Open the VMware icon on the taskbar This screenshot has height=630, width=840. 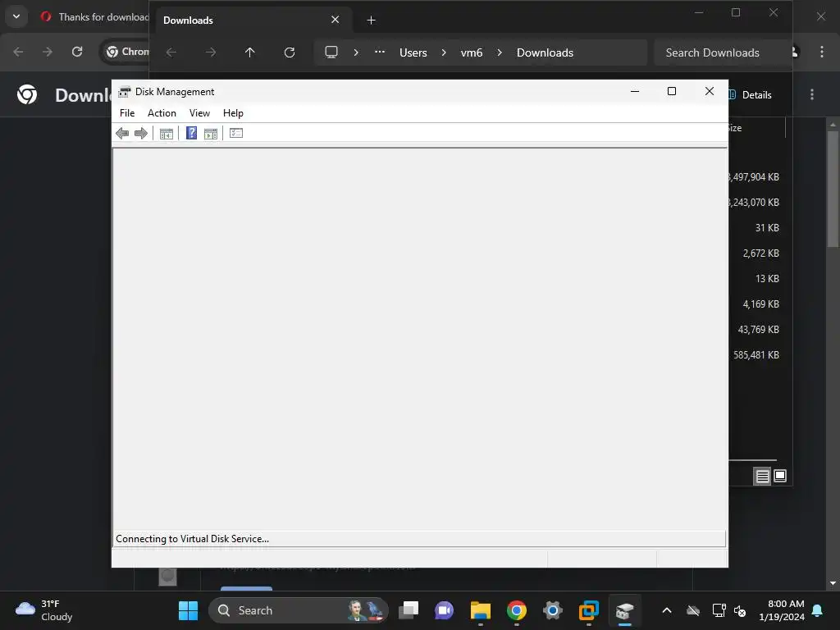click(x=589, y=610)
